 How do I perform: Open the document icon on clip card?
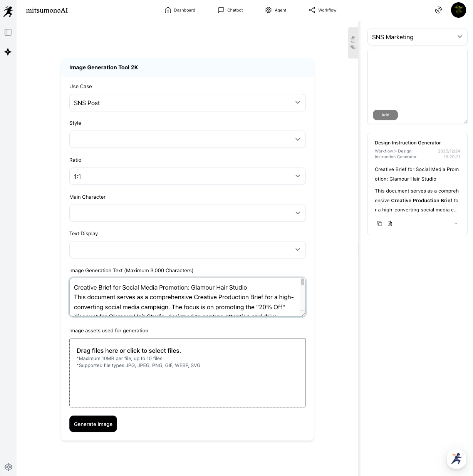coord(390,223)
